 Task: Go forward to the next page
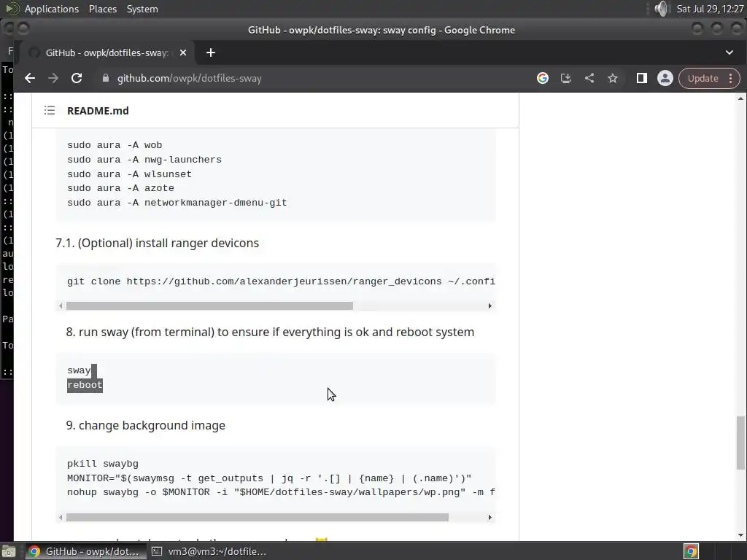[x=53, y=78]
